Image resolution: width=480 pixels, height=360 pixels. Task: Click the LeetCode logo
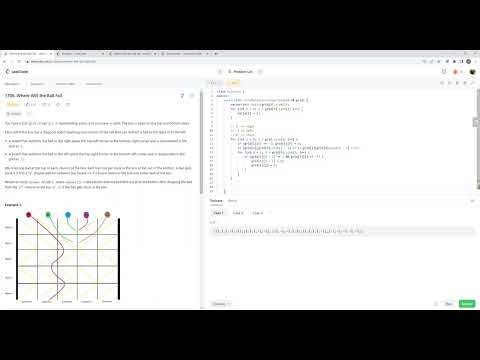17,72
